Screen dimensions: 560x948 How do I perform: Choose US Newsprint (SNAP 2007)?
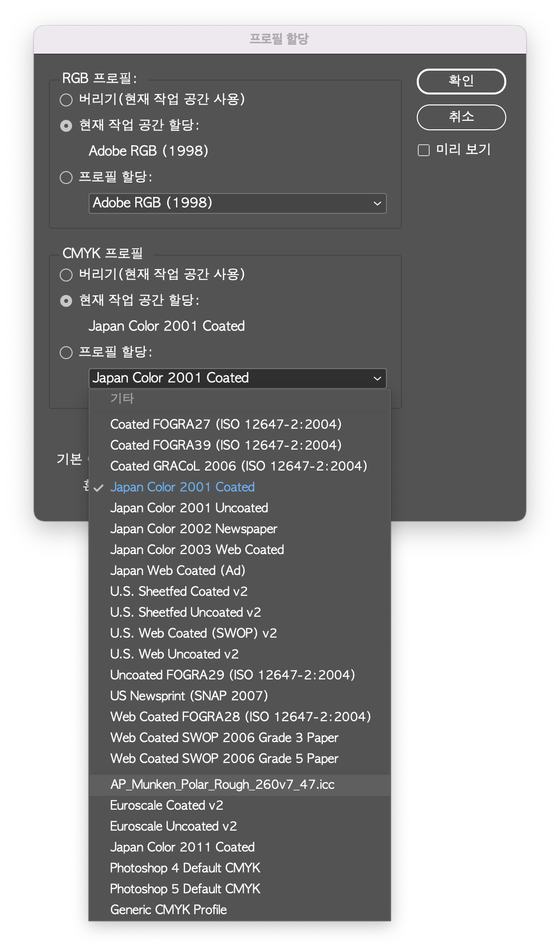[240, 696]
